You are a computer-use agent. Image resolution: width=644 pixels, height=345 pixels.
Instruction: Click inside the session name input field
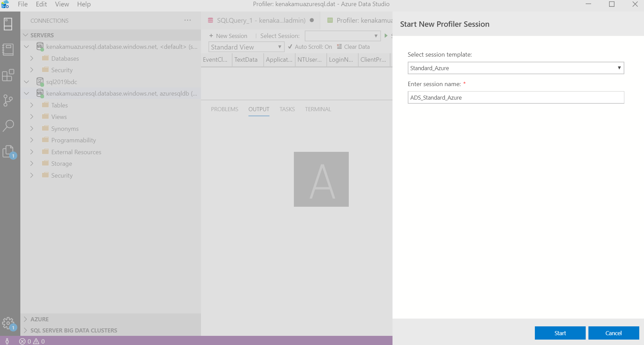[515, 97]
